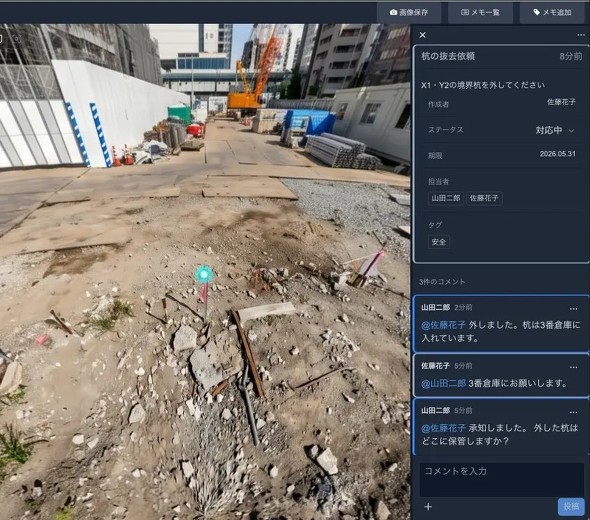Click the 期限 date 2026.05.31
The height and width of the screenshot is (520, 590).
click(557, 154)
